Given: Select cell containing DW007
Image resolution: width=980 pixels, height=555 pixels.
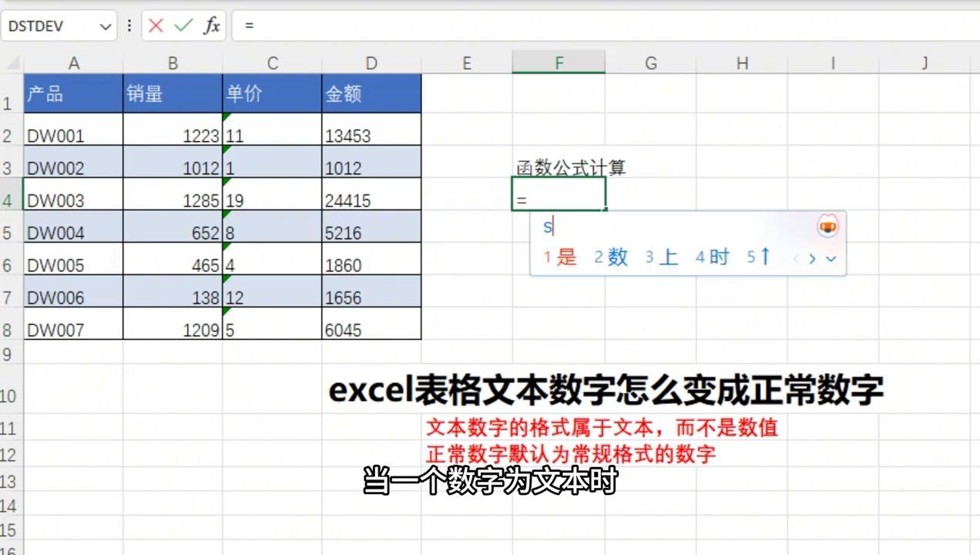Looking at the screenshot, I should (x=73, y=324).
